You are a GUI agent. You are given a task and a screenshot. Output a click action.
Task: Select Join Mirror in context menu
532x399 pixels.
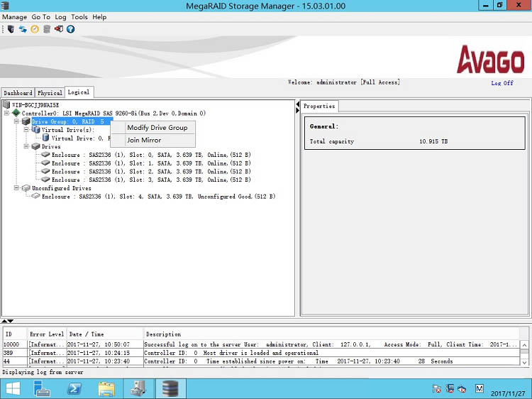144,141
